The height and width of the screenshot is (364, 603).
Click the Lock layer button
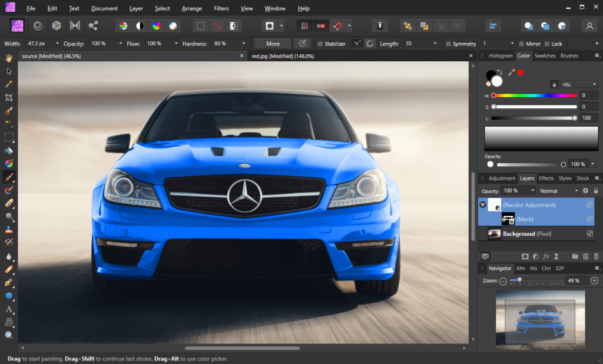coord(595,190)
